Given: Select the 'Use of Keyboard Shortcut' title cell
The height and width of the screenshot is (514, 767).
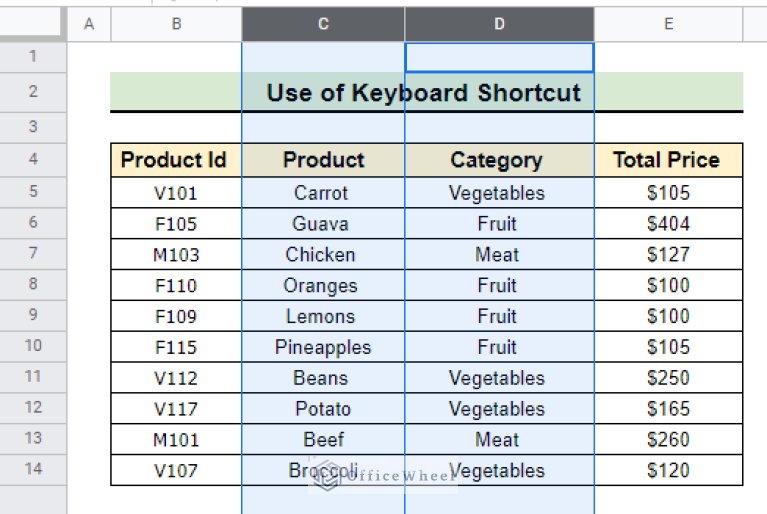Looking at the screenshot, I should (x=424, y=93).
